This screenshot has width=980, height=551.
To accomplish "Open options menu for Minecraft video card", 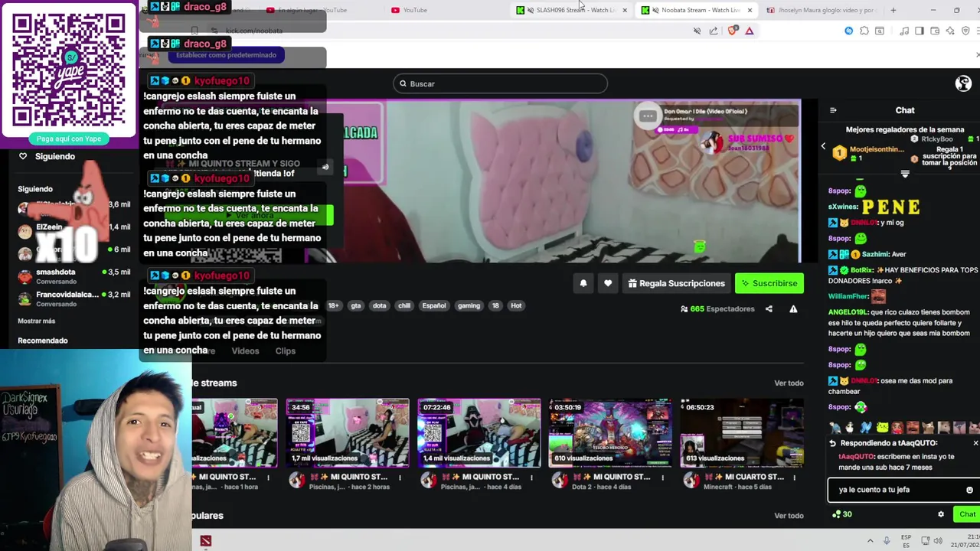I will click(795, 477).
